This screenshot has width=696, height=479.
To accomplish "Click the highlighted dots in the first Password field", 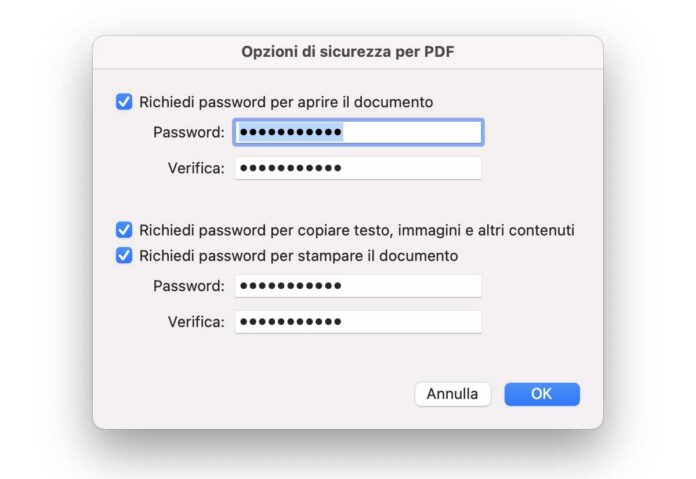I will (291, 132).
